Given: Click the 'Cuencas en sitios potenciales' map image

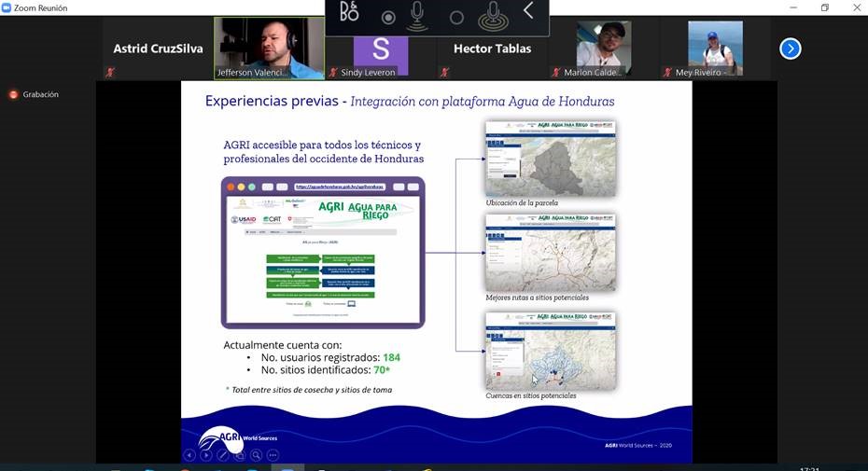Looking at the screenshot, I should coord(551,351).
